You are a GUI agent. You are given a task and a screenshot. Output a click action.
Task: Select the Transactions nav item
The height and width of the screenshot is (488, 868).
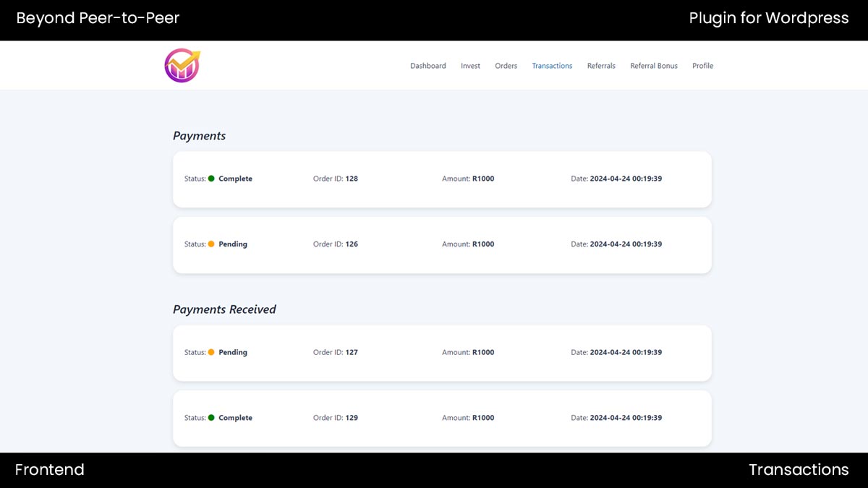(x=552, y=66)
